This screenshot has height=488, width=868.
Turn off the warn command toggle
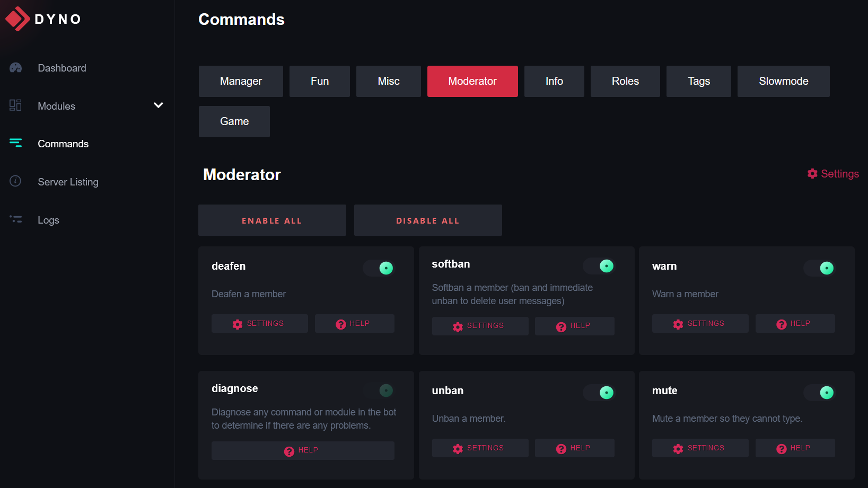(819, 268)
